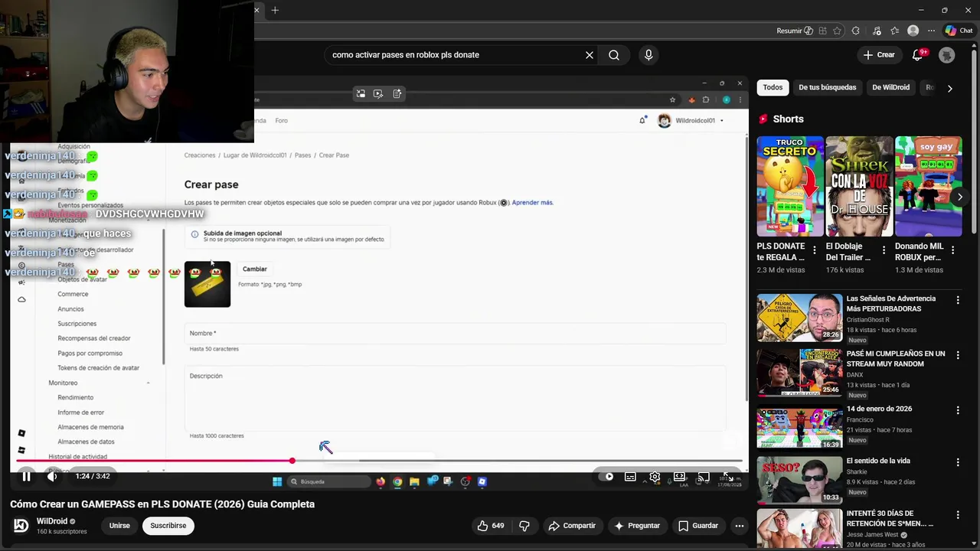The image size is (980, 551).
Task: Open INTENTÉ 30 DÍAS DE RETENCIÓN video title
Action: tap(890, 518)
